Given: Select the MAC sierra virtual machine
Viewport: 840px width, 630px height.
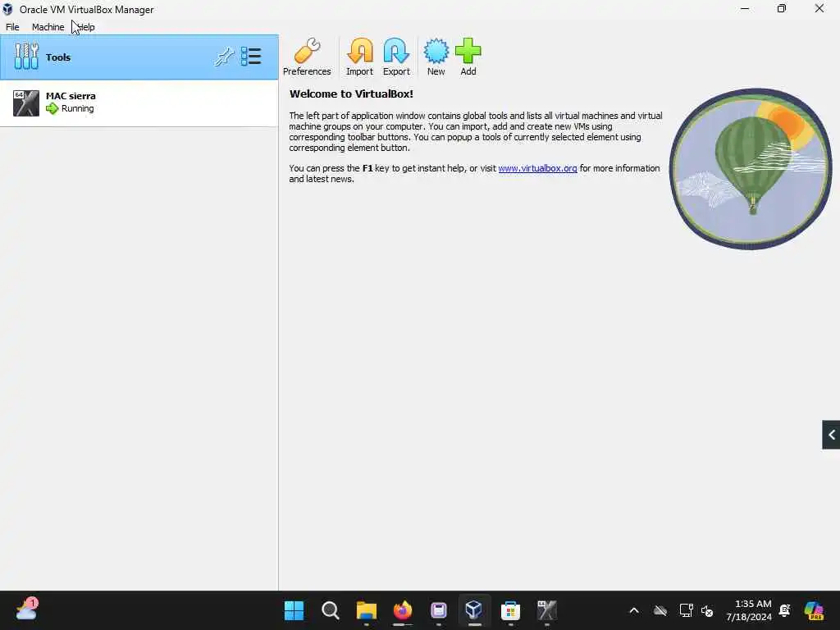Looking at the screenshot, I should pos(139,103).
